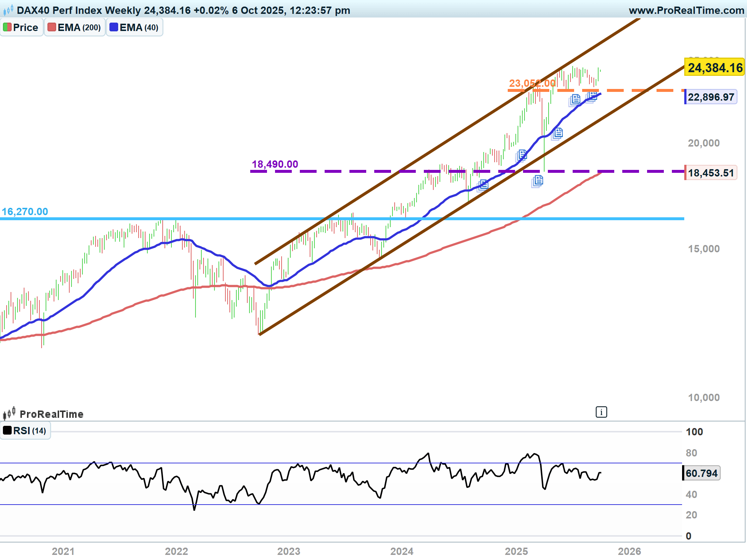Toggle the EMA (200) indicator legend
The image size is (747, 560).
79,28
